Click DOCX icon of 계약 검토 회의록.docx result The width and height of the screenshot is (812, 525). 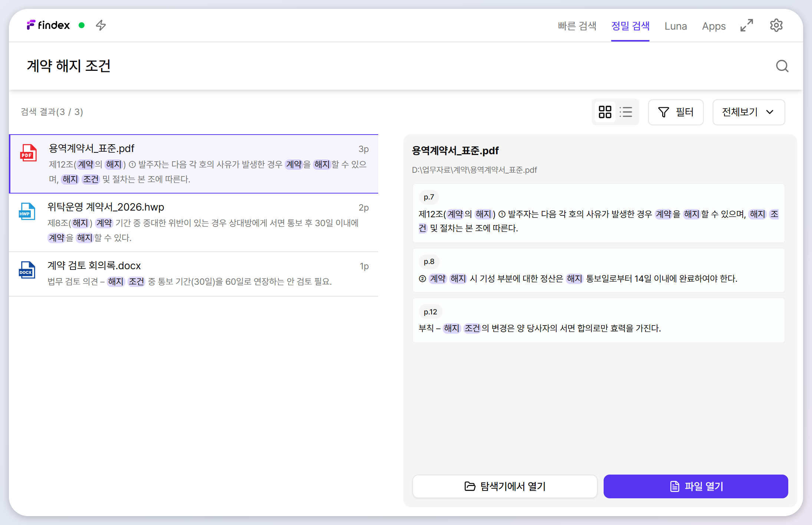27,270
